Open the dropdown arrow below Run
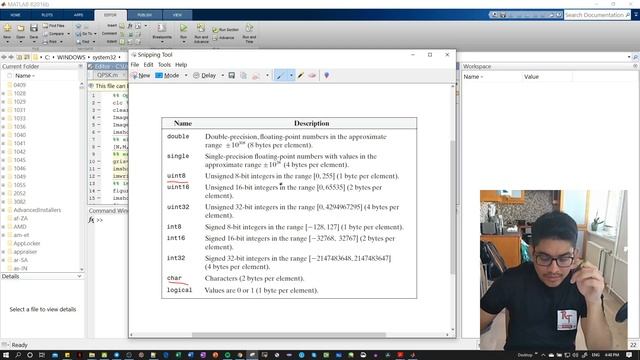Viewport: 640px width, 360px height. [x=184, y=42]
